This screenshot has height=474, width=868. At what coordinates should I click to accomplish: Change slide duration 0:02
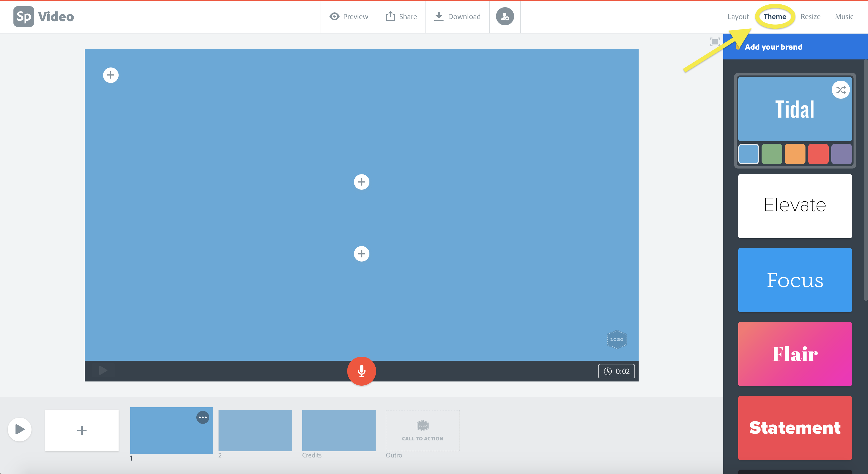[616, 371]
